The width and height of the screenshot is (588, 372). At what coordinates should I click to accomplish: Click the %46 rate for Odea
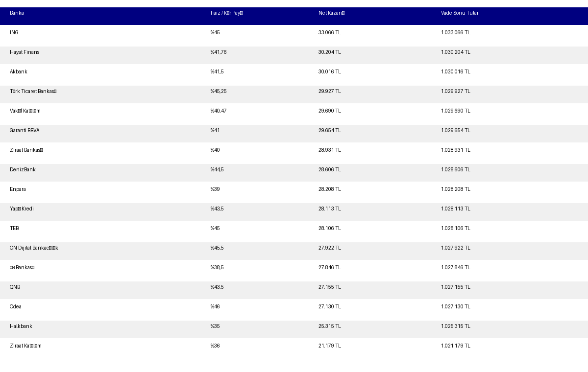[x=215, y=307]
